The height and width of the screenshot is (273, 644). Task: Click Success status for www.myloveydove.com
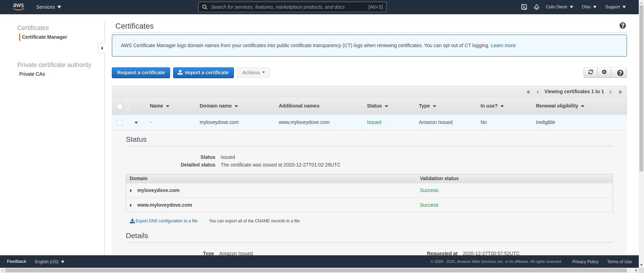[x=429, y=205]
